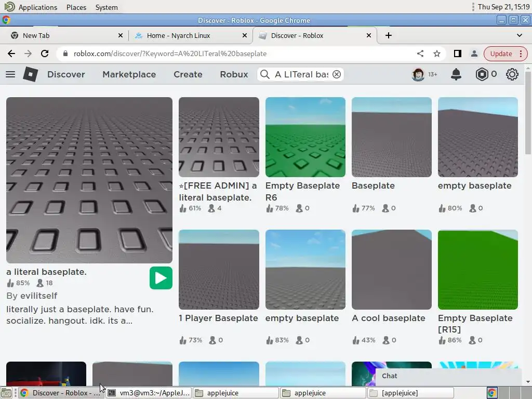The image size is (532, 399).
Task: Reload the Roblox page
Action: 45,54
